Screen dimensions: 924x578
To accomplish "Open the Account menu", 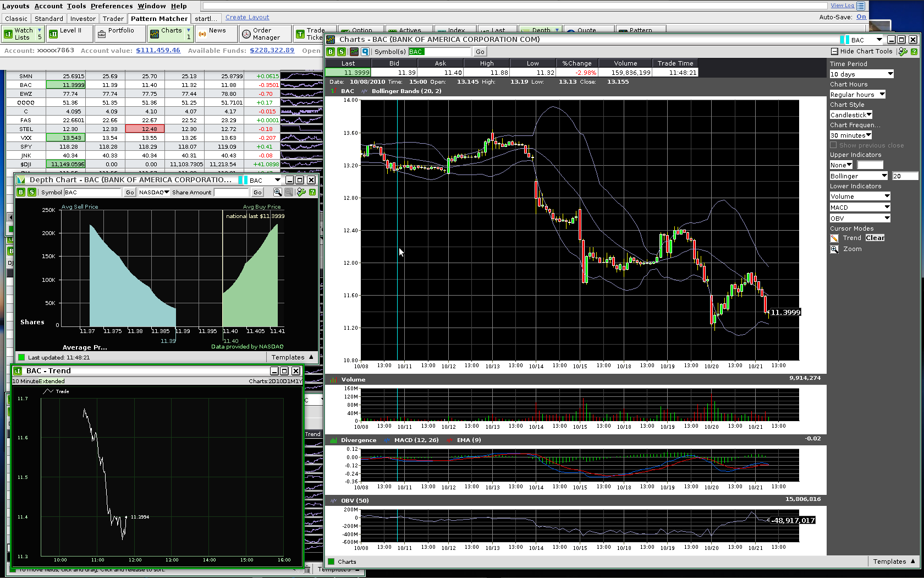I will (48, 6).
